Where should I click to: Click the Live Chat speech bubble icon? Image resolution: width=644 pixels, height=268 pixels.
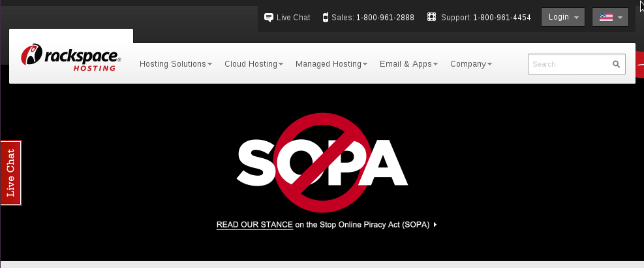tap(268, 18)
